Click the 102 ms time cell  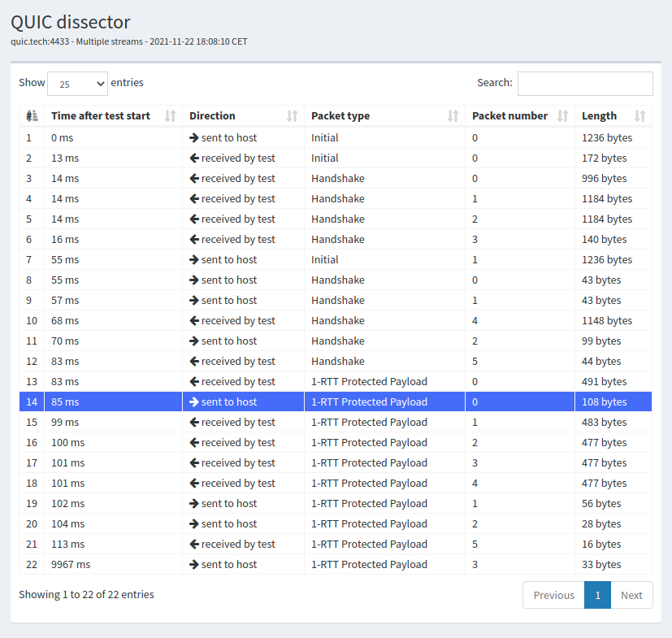pyautogui.click(x=113, y=503)
